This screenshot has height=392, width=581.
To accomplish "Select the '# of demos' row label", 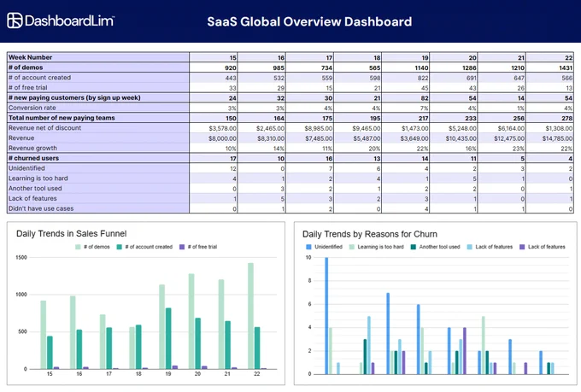I will click(26, 67).
